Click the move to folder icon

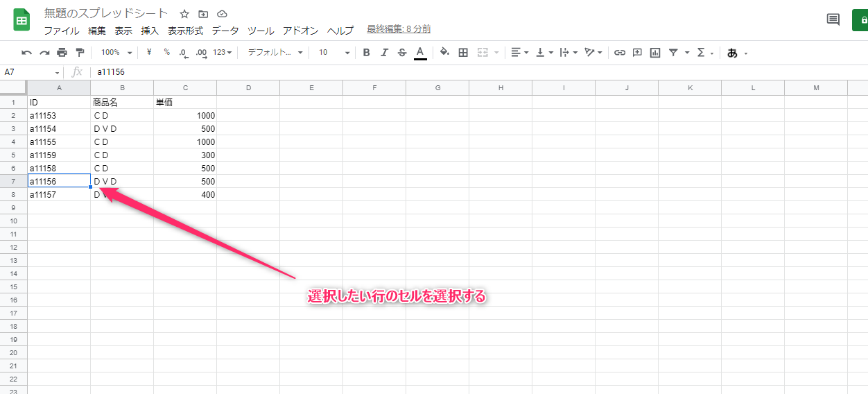(203, 14)
